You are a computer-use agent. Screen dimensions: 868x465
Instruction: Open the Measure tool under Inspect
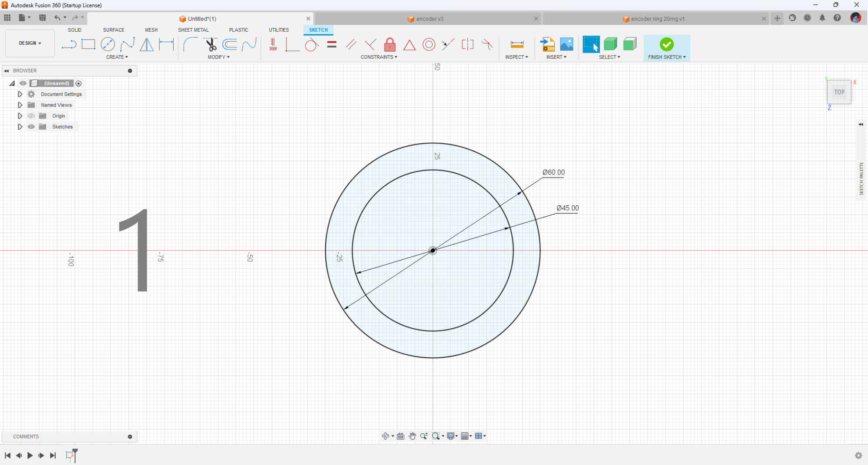pos(516,44)
